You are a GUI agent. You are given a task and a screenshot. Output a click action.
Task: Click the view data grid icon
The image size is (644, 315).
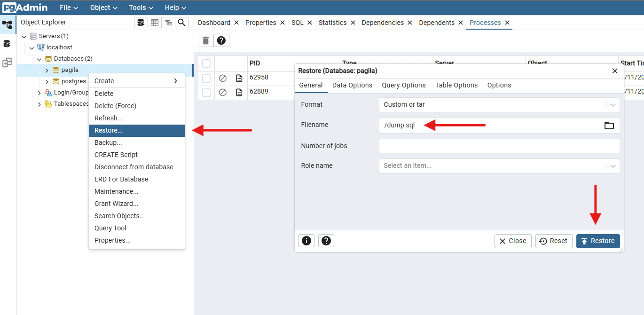[155, 22]
